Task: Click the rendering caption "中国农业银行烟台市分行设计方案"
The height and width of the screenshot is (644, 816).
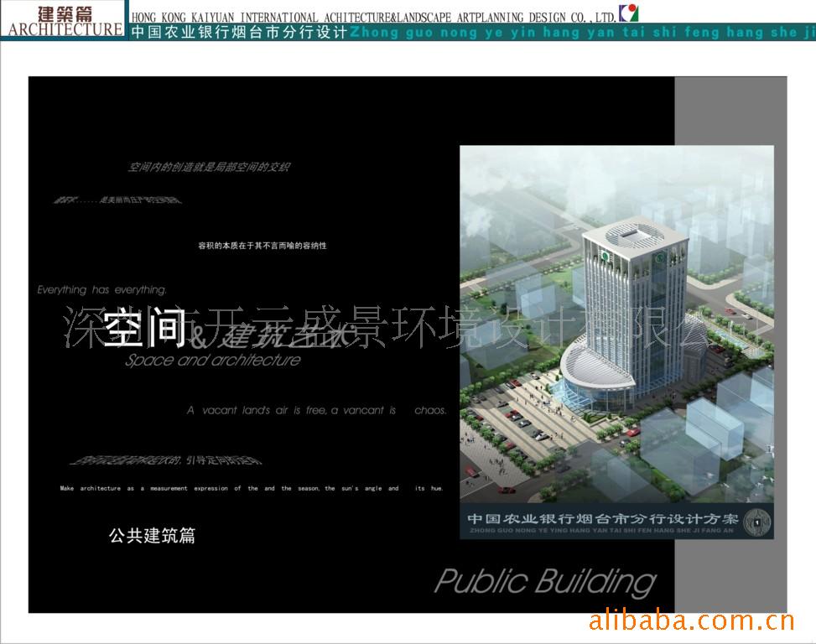Action: click(x=603, y=518)
